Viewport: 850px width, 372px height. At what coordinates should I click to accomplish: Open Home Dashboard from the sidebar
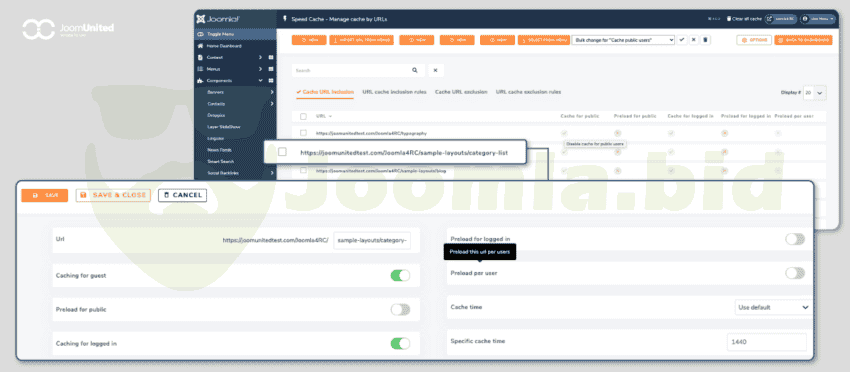(x=224, y=46)
